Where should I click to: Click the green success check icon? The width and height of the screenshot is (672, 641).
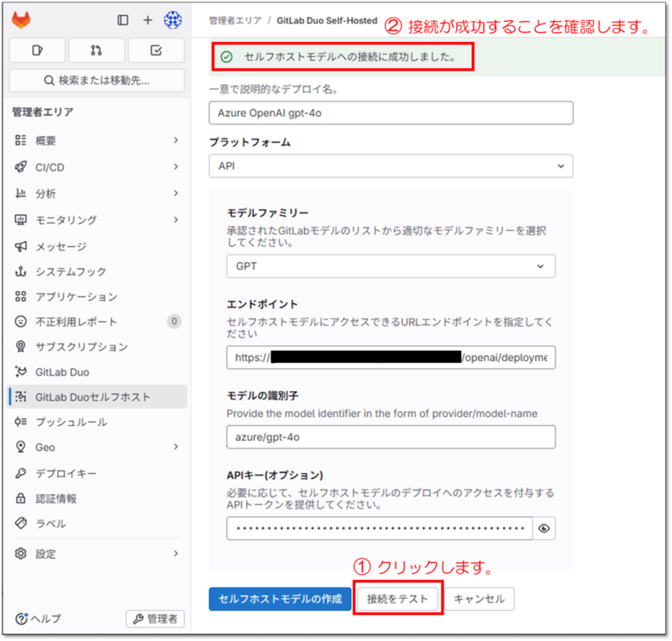pos(226,56)
